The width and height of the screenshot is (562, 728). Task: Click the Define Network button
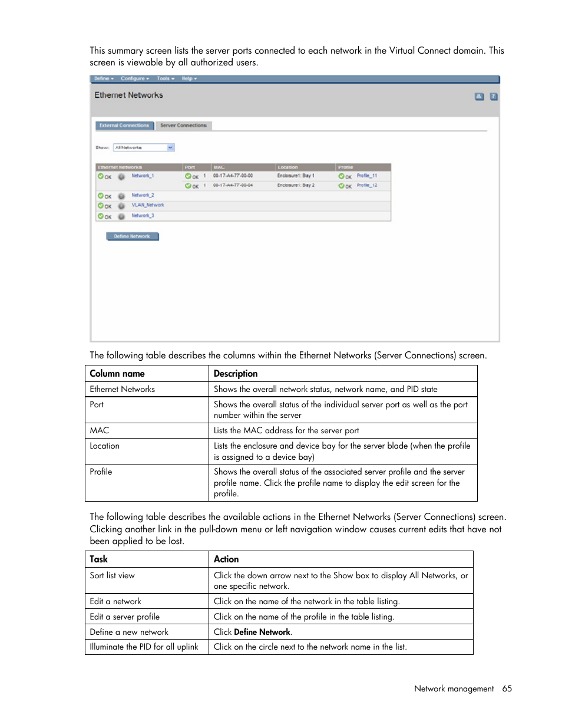point(132,236)
